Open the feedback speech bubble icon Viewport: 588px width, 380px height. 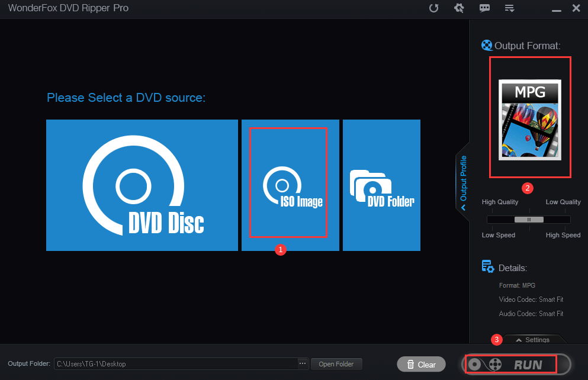484,8
